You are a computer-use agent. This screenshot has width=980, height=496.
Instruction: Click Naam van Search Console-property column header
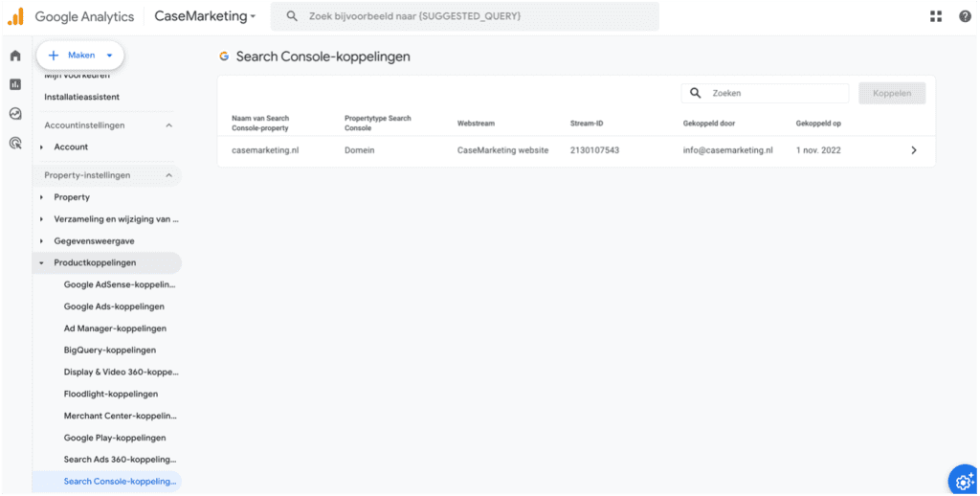click(260, 124)
